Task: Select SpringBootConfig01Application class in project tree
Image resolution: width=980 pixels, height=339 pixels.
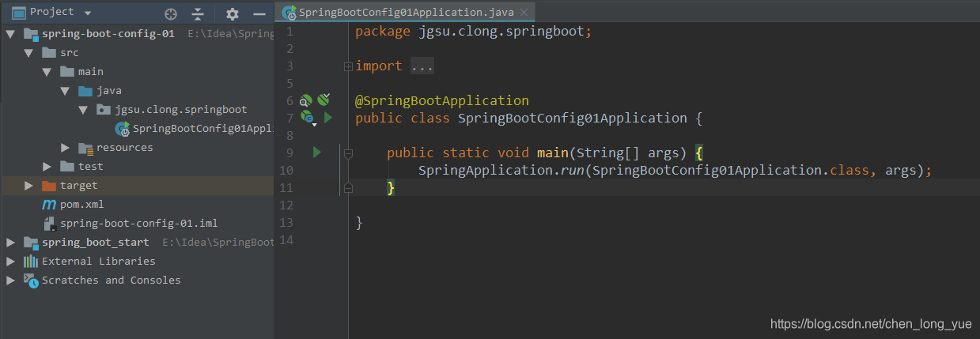Action: click(137, 129)
